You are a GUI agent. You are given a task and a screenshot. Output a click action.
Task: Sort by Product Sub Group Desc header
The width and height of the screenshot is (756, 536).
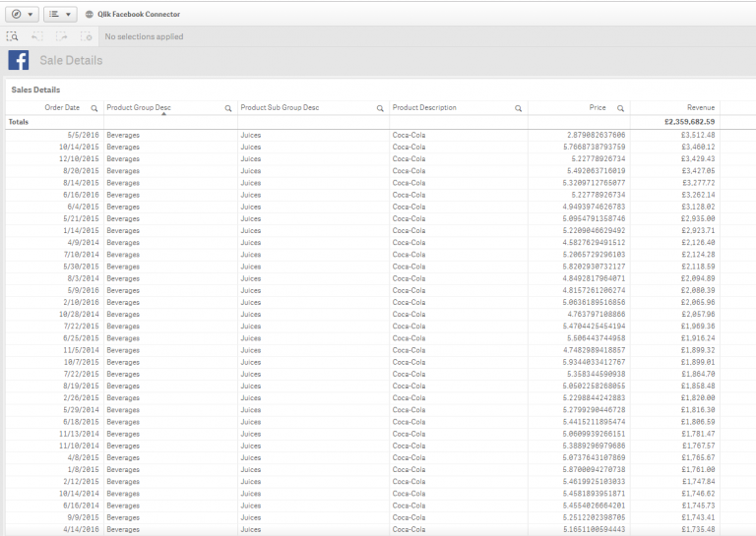point(280,107)
